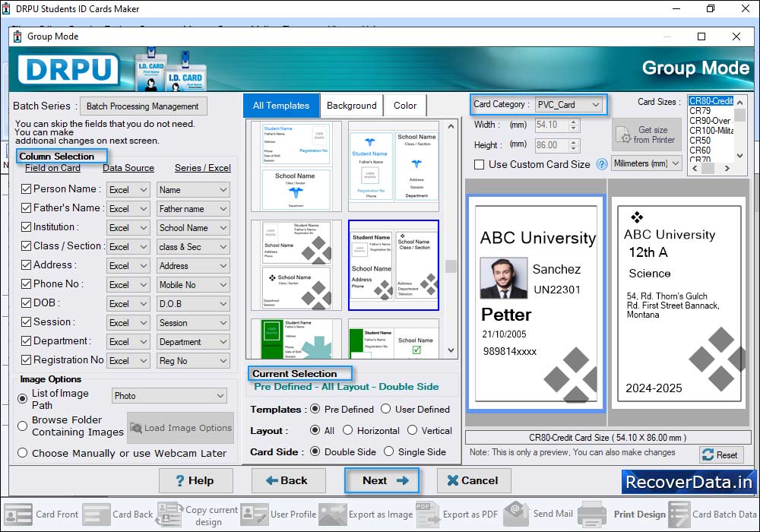Open the Reg No series dropdown
This screenshot has width=760, height=532.
click(x=193, y=361)
